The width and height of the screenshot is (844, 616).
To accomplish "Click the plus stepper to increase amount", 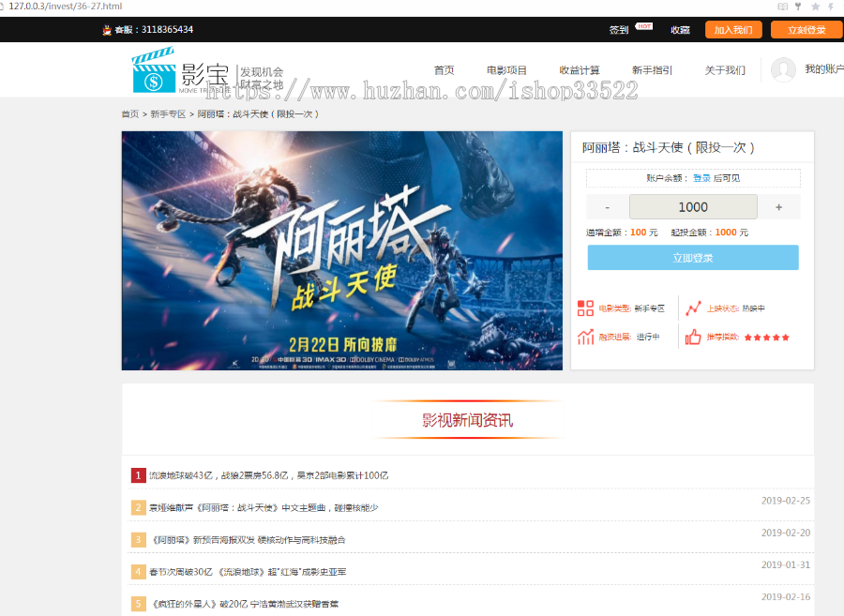I will tap(779, 206).
